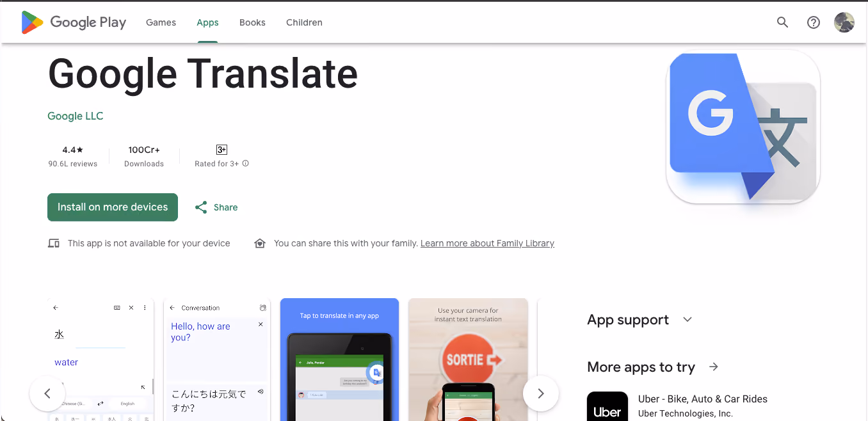Click the share icon next to Share
The width and height of the screenshot is (868, 421).
pos(201,207)
